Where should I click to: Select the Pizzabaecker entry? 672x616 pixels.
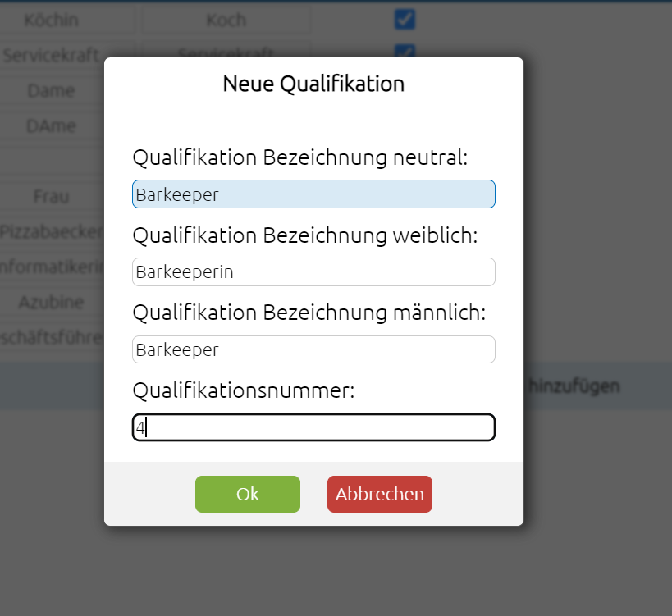point(52,232)
